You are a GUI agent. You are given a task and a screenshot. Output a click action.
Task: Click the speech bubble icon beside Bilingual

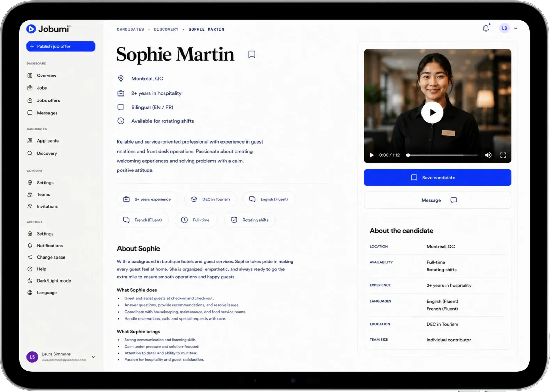pyautogui.click(x=121, y=107)
